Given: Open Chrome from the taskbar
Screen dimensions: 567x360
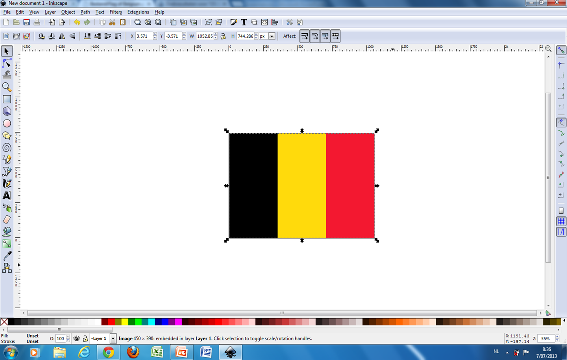Looking at the screenshot, I should (x=108, y=352).
